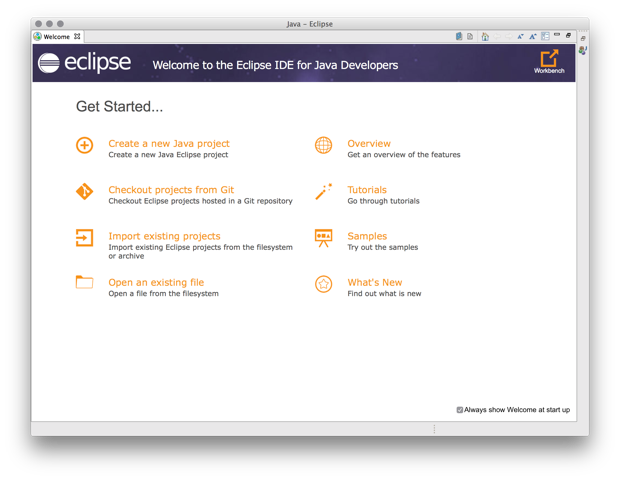This screenshot has height=480, width=620.
Task: Click the Git diamond icon for checkout
Action: pyautogui.click(x=84, y=192)
